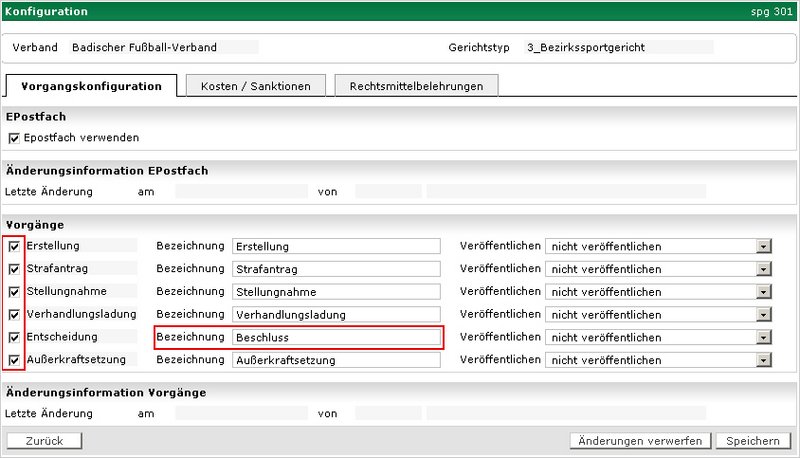Open the Rechtsmittelbelehrungen tab
This screenshot has width=800, height=458.
click(x=416, y=86)
